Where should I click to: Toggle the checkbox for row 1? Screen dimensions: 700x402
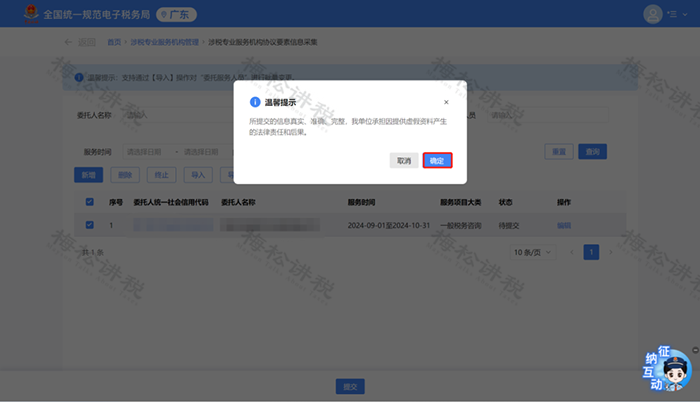point(90,225)
